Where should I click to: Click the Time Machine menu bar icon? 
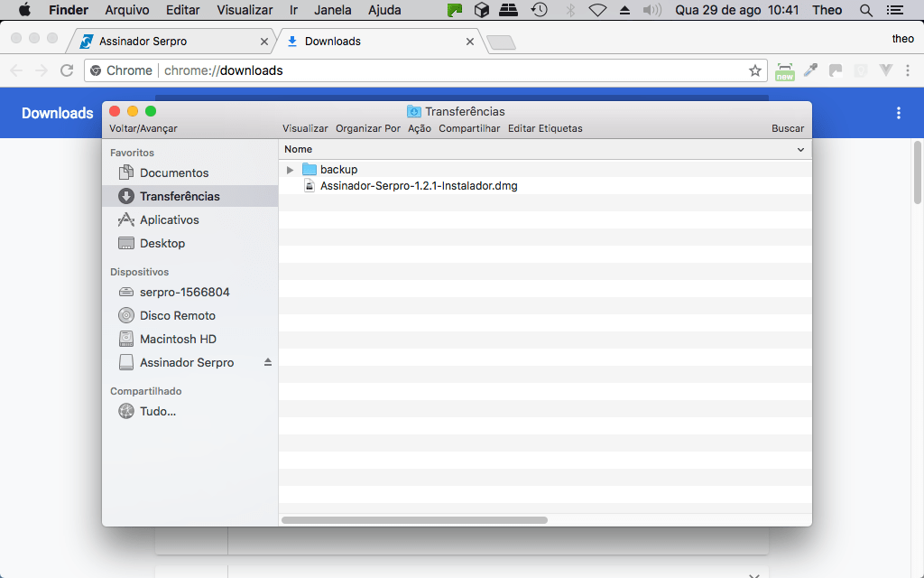[539, 11]
